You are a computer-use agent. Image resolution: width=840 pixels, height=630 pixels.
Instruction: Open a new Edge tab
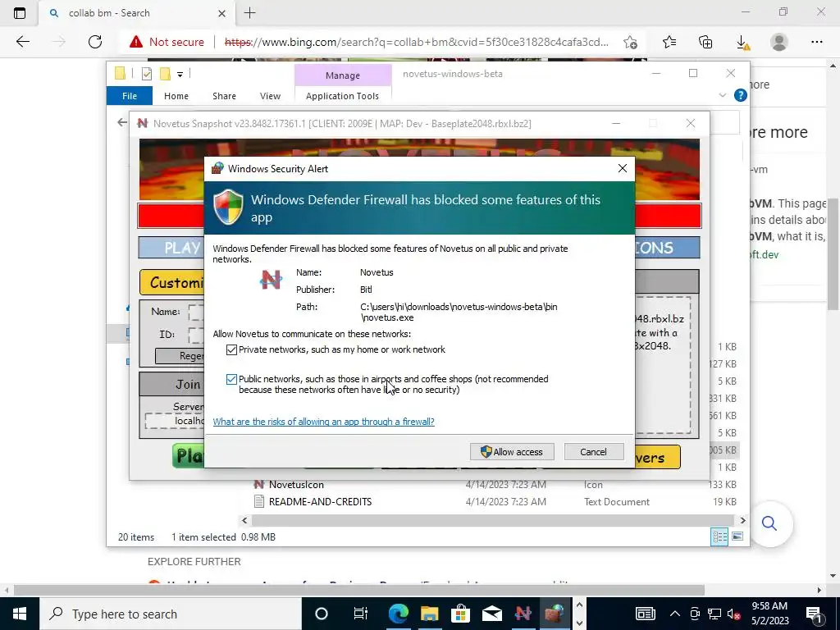point(249,13)
